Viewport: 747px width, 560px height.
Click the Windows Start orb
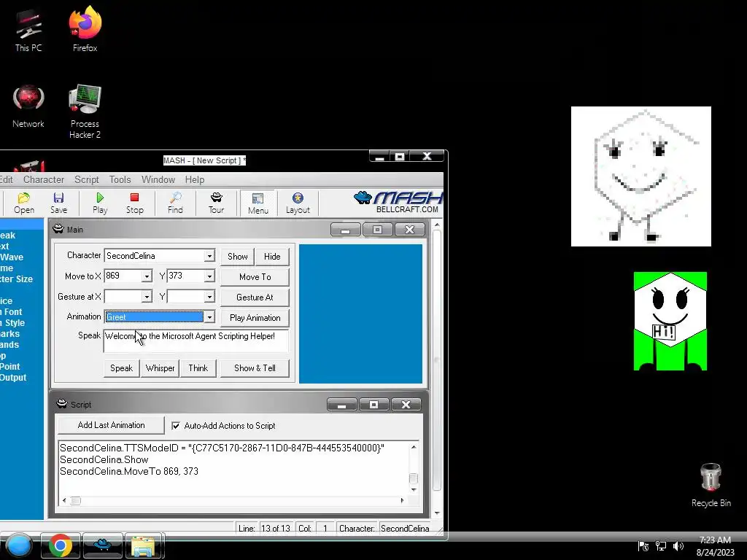point(18,545)
